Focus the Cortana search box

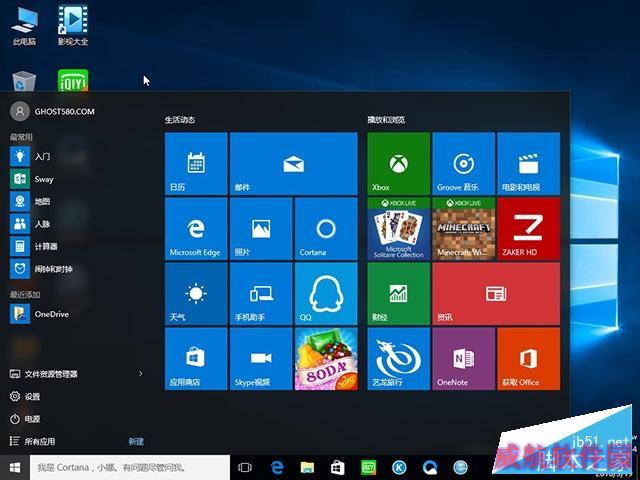point(130,467)
